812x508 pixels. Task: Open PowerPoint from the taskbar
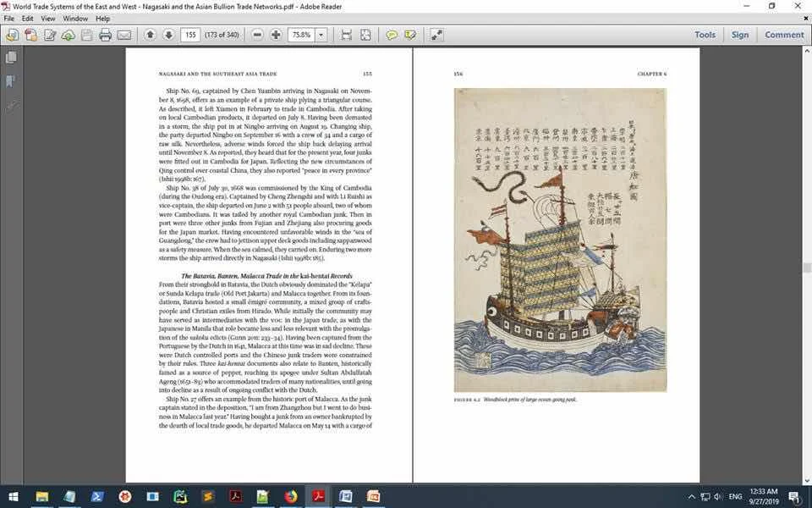point(373,497)
